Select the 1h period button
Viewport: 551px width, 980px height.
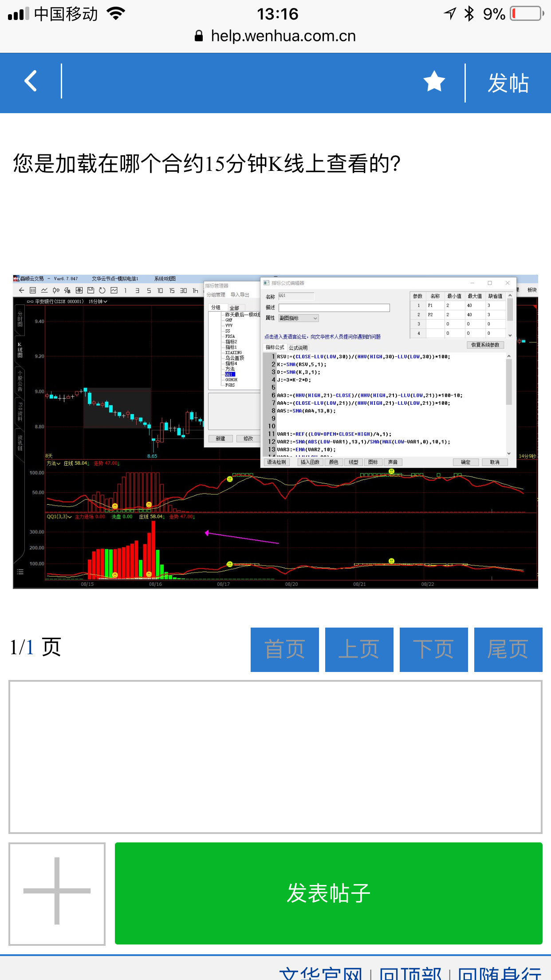(195, 291)
